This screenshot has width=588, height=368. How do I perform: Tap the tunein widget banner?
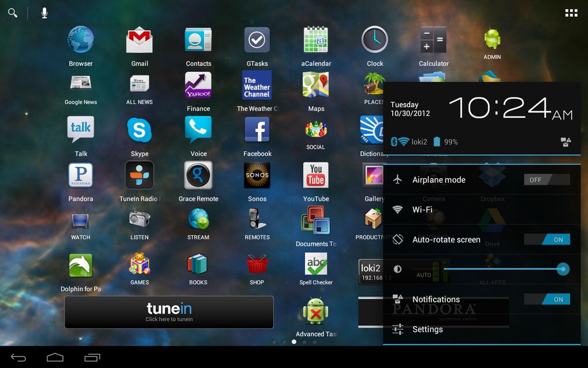pos(169,312)
